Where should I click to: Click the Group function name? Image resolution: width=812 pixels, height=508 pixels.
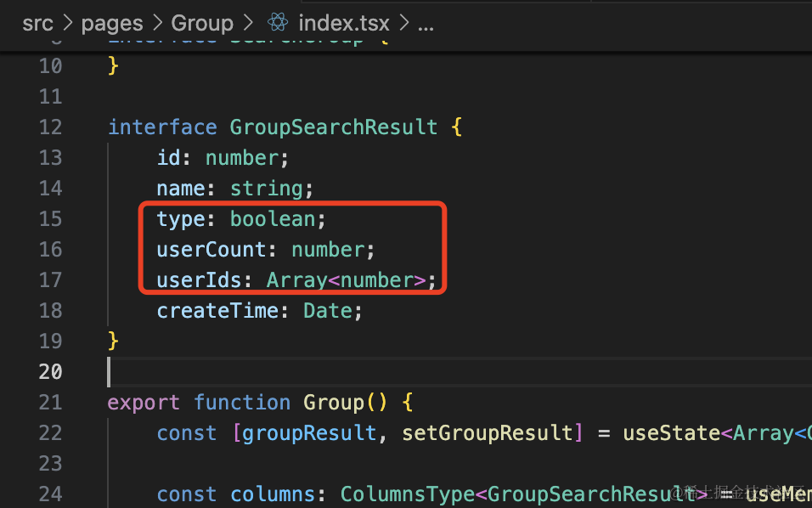click(x=333, y=403)
